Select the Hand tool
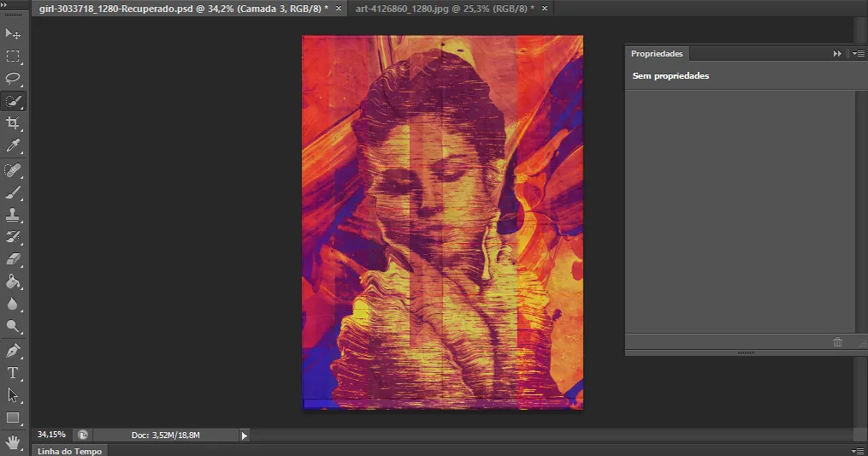The width and height of the screenshot is (868, 456). click(x=13, y=441)
